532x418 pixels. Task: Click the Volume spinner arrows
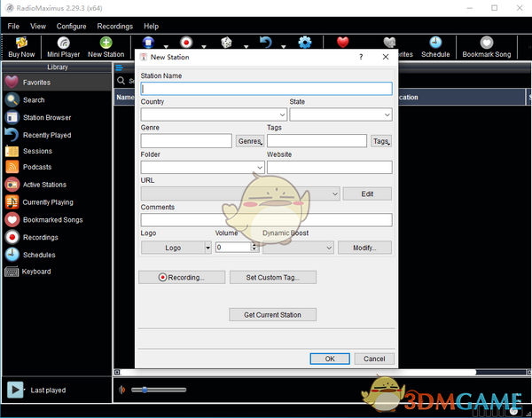click(x=254, y=248)
